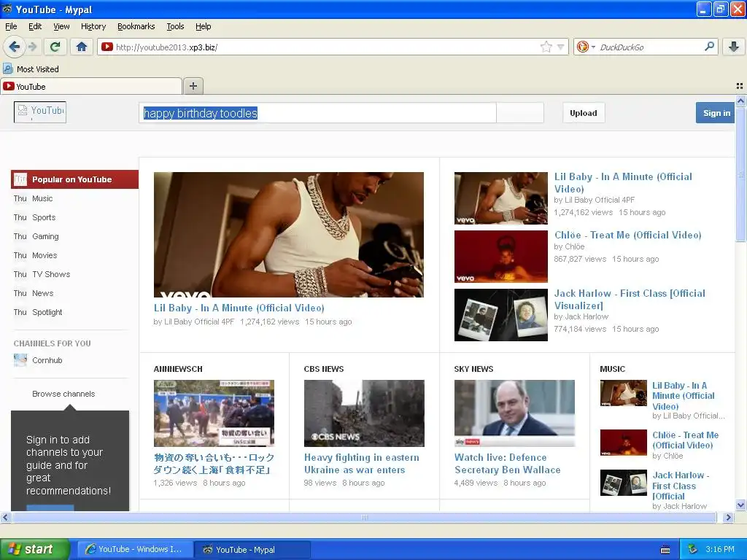This screenshot has width=747, height=560.
Task: Open the TV Shows category in the sidebar
Action: pos(51,274)
